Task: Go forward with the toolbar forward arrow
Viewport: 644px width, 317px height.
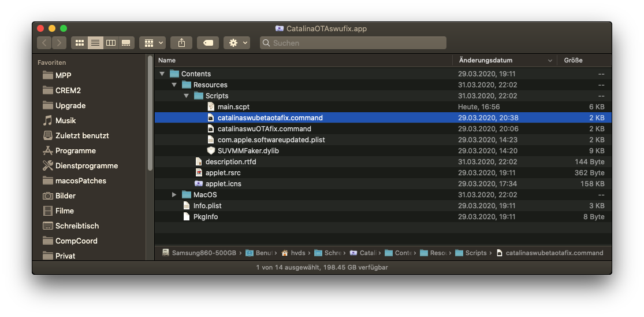Action: [x=59, y=43]
